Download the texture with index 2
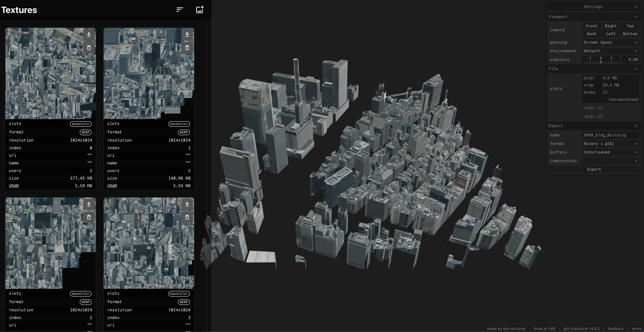The height and width of the screenshot is (332, 644). (x=89, y=204)
